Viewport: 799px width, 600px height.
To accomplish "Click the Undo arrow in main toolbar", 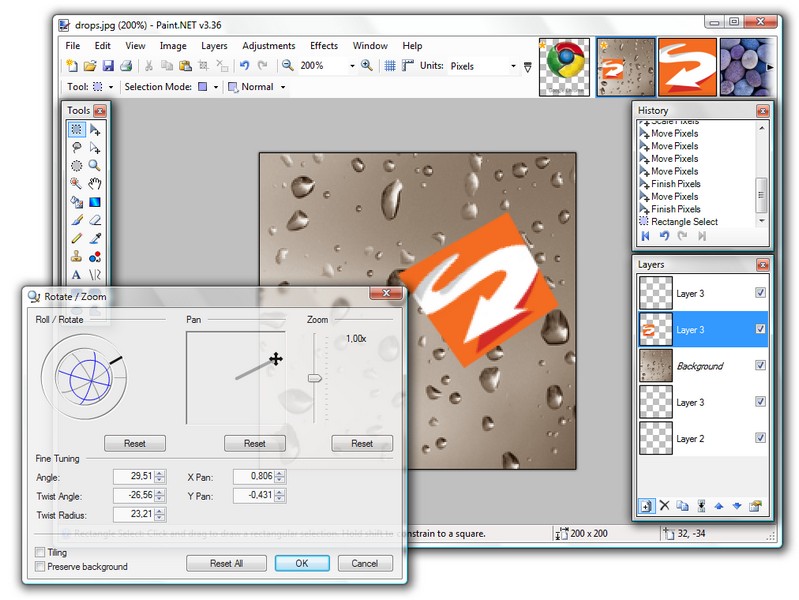I will coord(245,65).
